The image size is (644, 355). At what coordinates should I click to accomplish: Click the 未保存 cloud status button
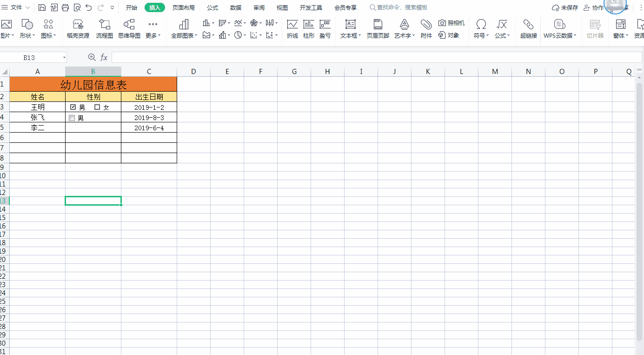coord(565,8)
